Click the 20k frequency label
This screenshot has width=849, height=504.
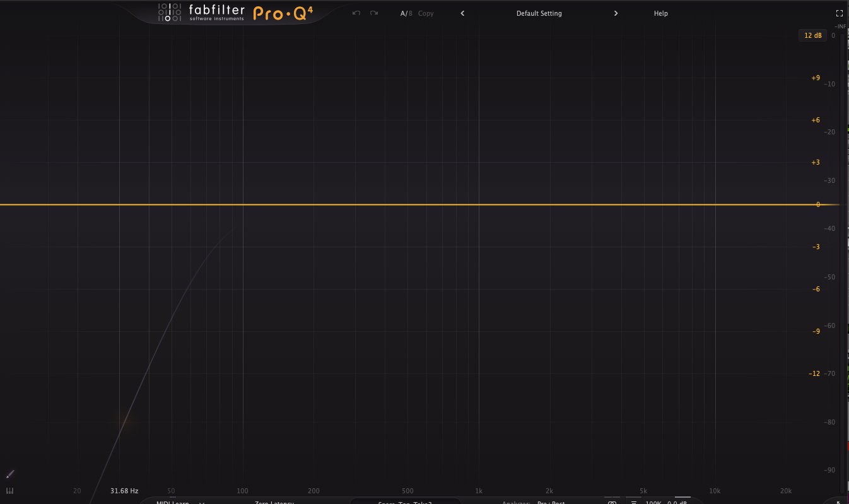(786, 491)
